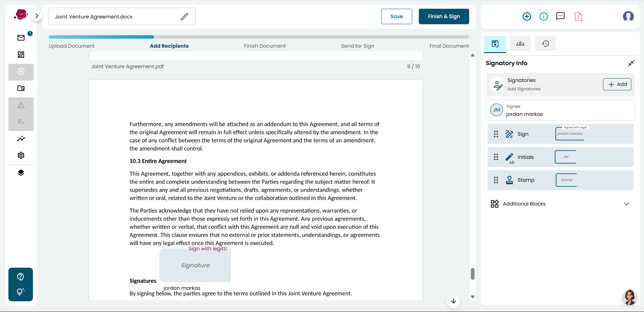644x312 pixels.
Task: Click the '10.3 Entire Agreement' heading
Action: pos(158,161)
